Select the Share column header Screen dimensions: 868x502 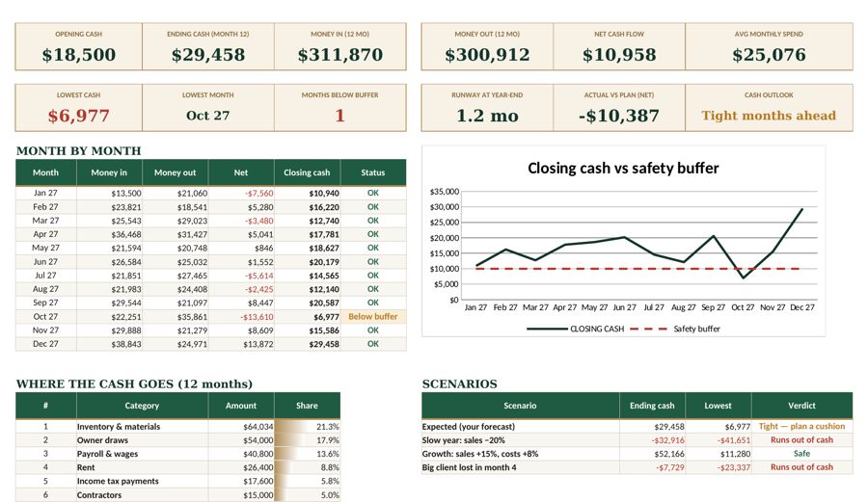tap(307, 406)
